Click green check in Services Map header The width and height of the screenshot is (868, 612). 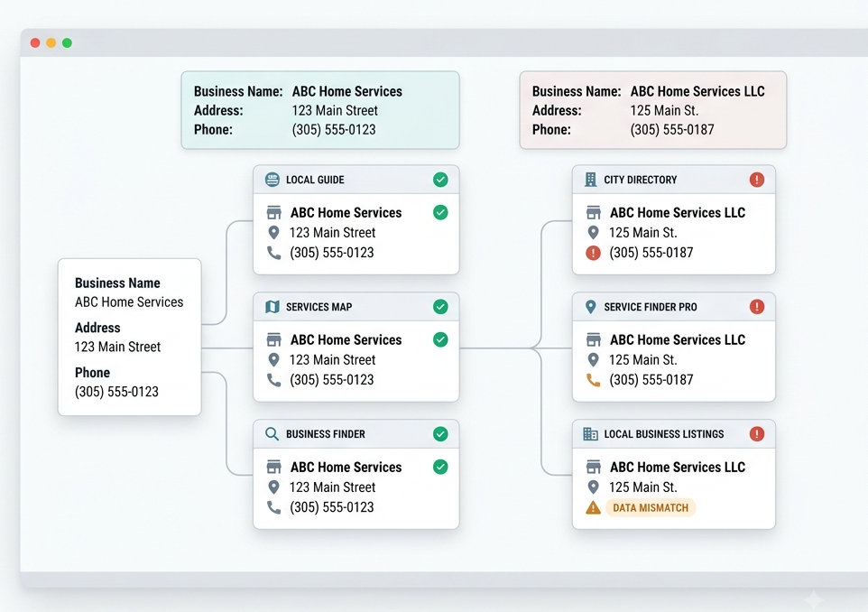tap(440, 307)
